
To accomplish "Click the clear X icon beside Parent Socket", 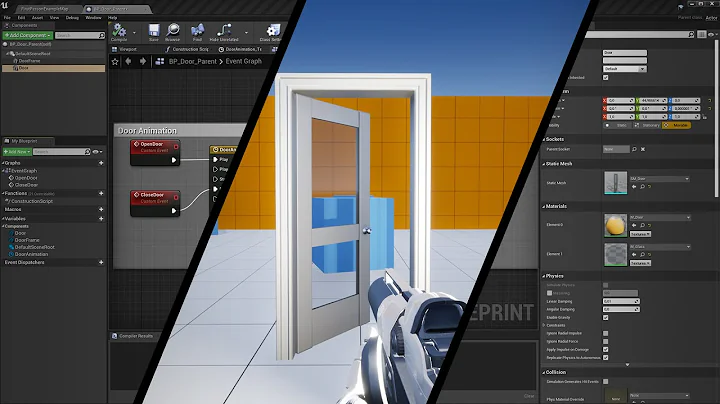I will [643, 149].
